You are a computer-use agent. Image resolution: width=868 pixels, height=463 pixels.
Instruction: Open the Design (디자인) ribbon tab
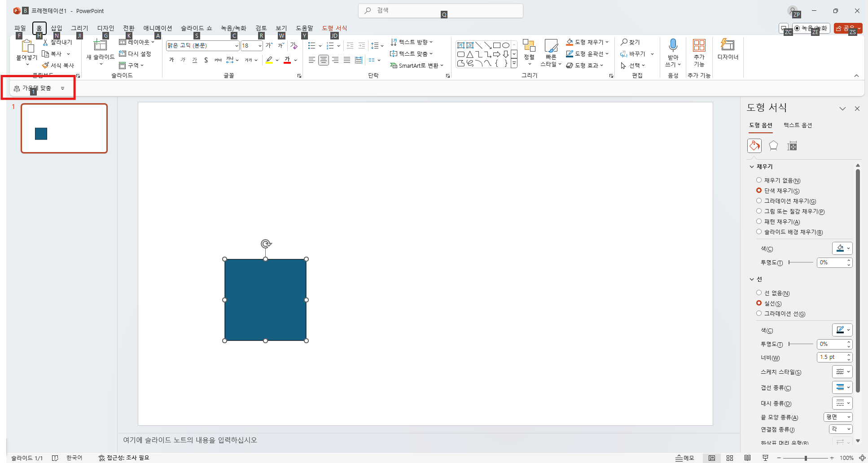pyautogui.click(x=106, y=28)
